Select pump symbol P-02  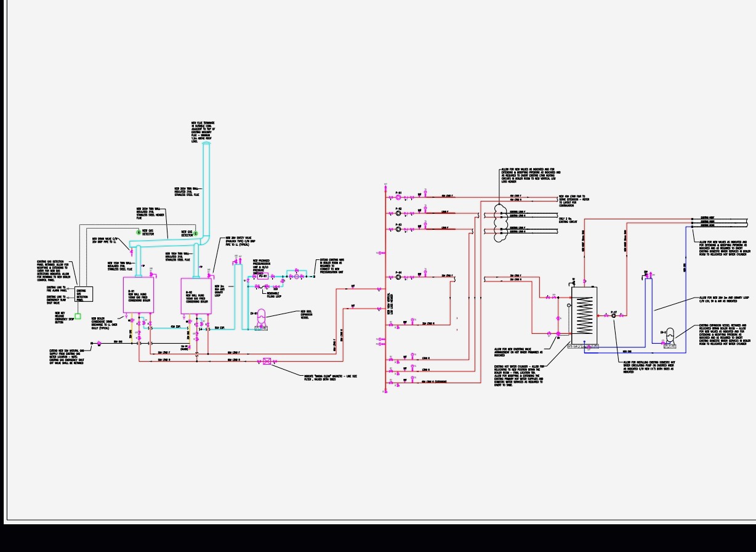click(398, 214)
